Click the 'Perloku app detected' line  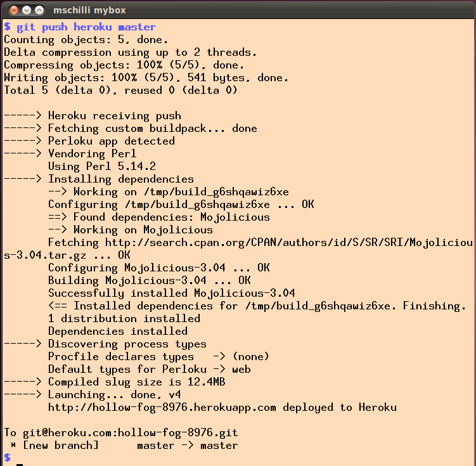(89, 141)
